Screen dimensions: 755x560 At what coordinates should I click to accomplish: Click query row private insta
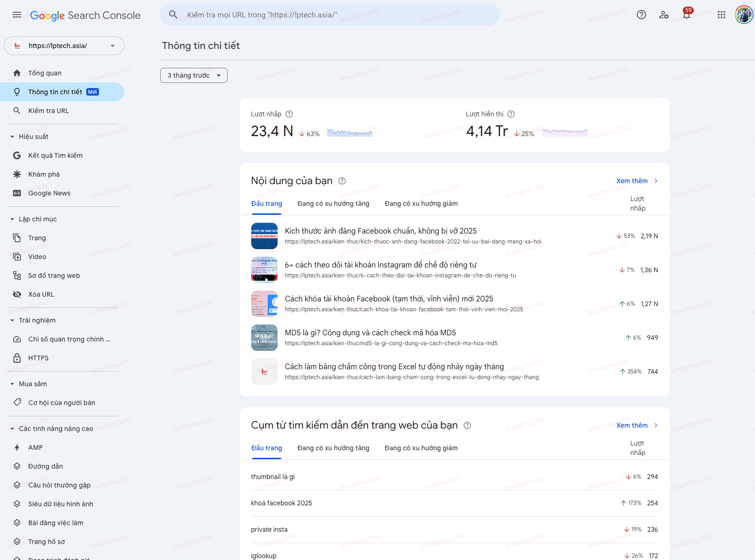point(454,529)
